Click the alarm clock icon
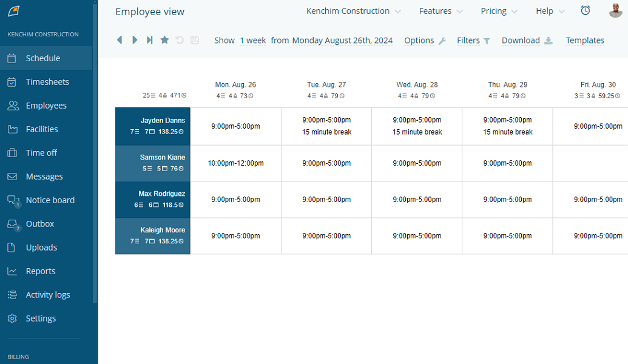 coord(586,10)
